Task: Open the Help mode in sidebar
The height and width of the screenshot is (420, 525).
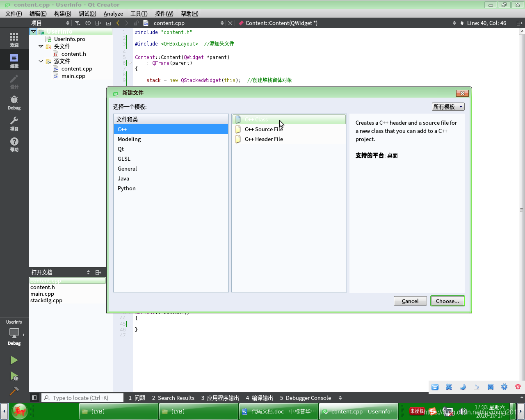Action: click(x=14, y=144)
